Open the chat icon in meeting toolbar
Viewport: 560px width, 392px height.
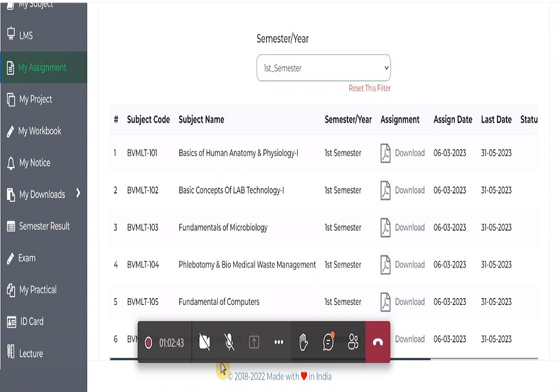coord(328,342)
